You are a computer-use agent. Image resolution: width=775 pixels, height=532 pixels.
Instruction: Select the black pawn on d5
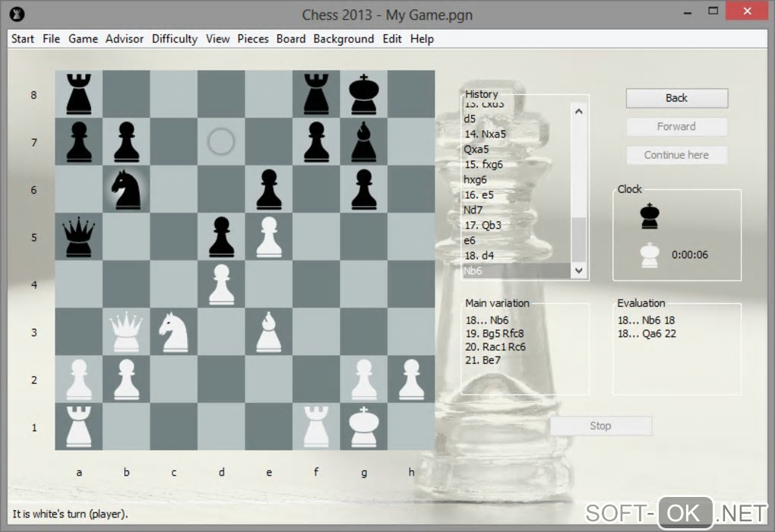221,237
